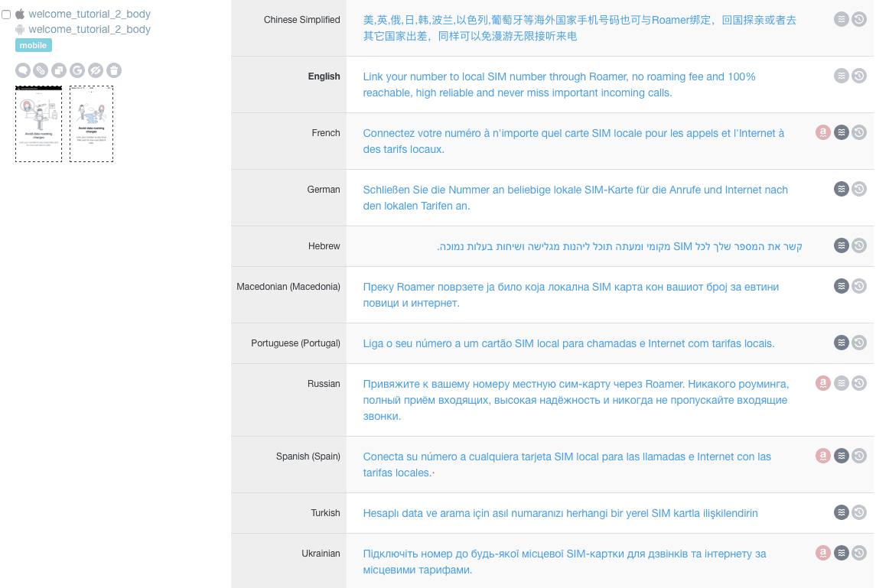Click the spelling error icon in French row
The height and width of the screenshot is (588, 876).
click(823, 132)
